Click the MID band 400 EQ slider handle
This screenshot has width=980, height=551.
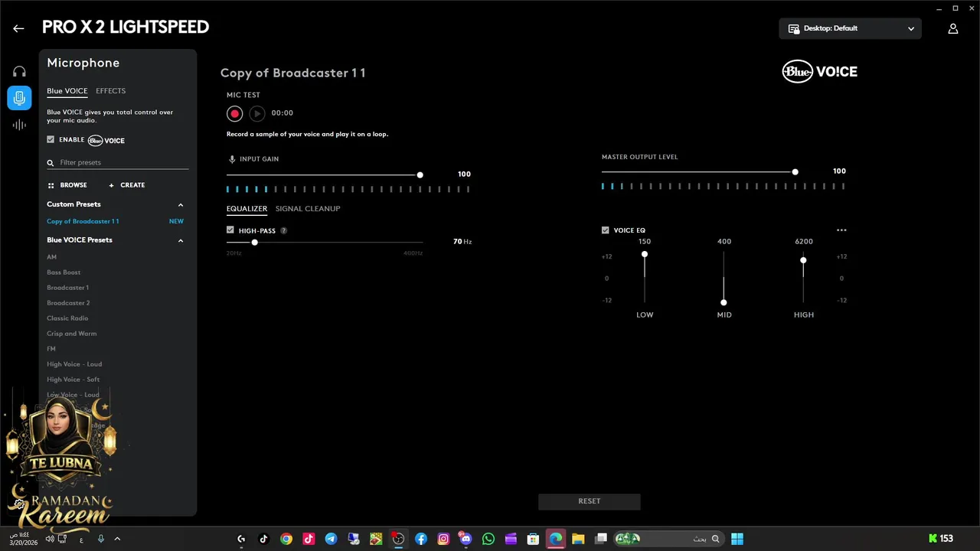click(x=724, y=302)
